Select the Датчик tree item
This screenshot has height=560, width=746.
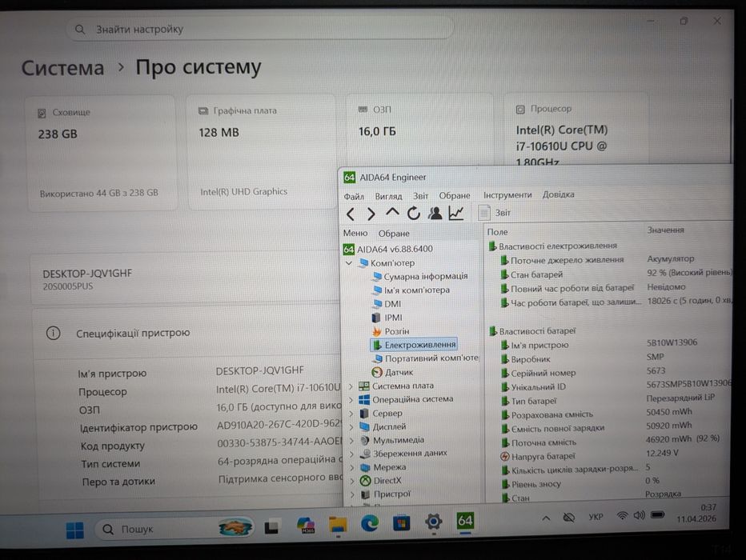click(392, 372)
